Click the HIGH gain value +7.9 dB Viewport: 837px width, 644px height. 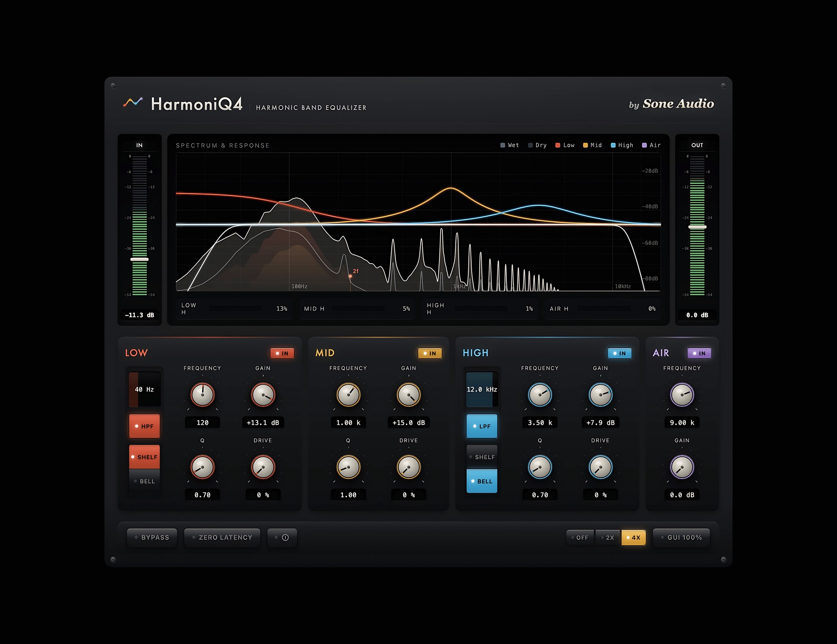(601, 423)
